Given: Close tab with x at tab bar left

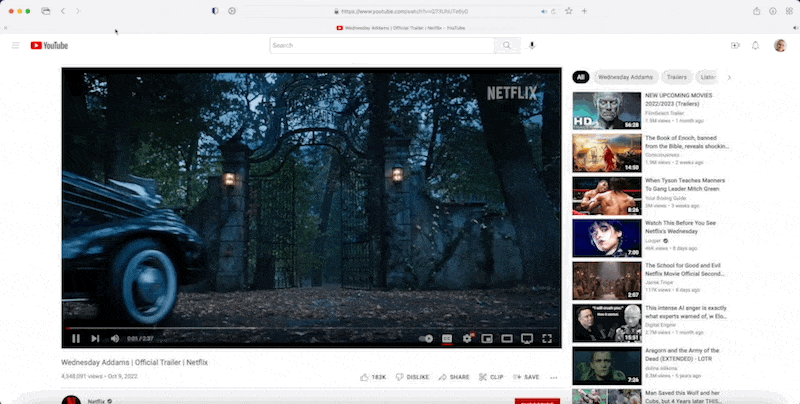Looking at the screenshot, I should [x=5, y=28].
